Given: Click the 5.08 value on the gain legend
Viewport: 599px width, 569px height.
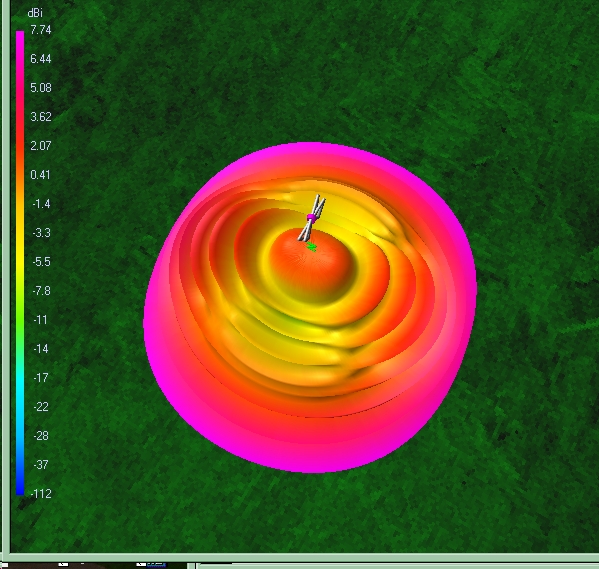Looking at the screenshot, I should point(40,88).
